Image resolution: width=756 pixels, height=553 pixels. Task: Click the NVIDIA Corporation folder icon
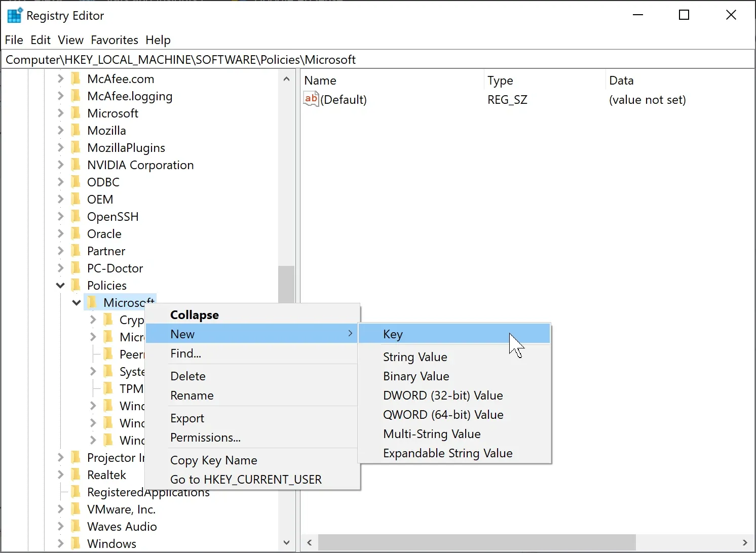76,165
